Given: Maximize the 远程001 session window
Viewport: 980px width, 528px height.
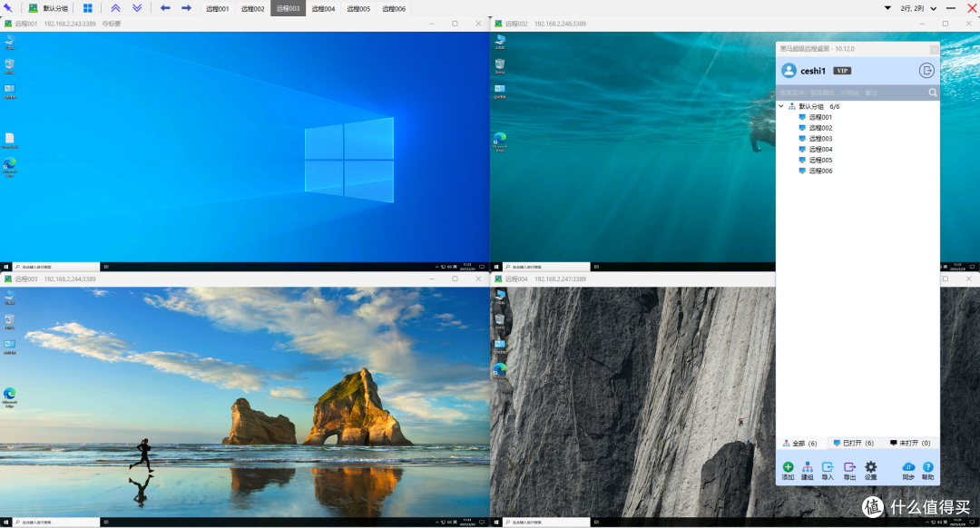Looking at the screenshot, I should coord(455,24).
